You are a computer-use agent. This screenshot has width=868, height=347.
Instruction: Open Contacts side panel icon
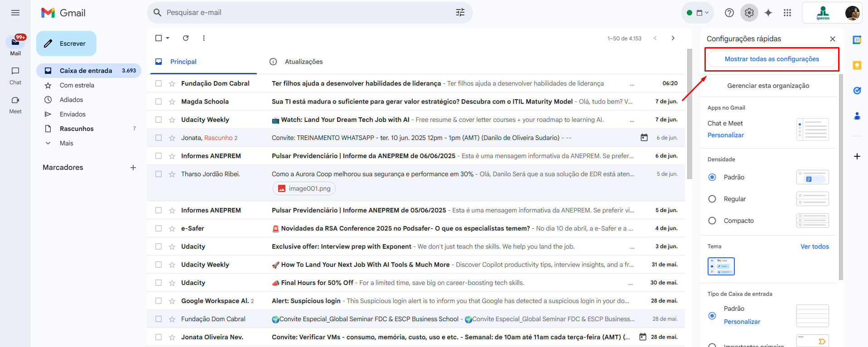click(x=857, y=116)
